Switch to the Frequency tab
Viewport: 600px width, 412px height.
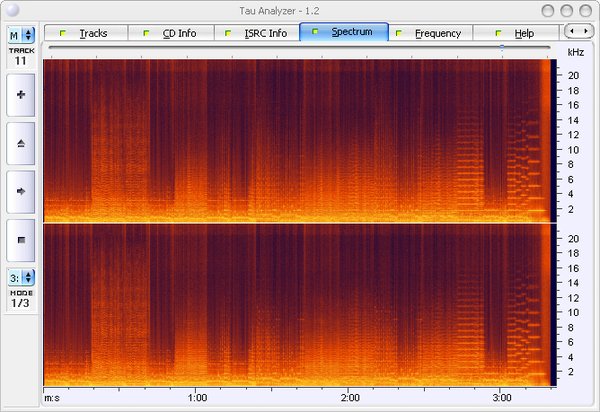pos(431,33)
